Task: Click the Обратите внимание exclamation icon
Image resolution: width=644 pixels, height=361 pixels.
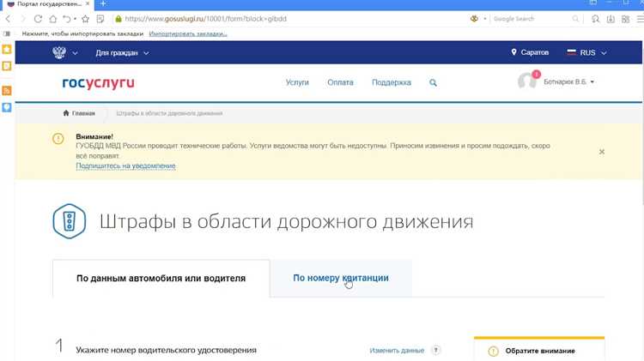Action: pos(493,352)
